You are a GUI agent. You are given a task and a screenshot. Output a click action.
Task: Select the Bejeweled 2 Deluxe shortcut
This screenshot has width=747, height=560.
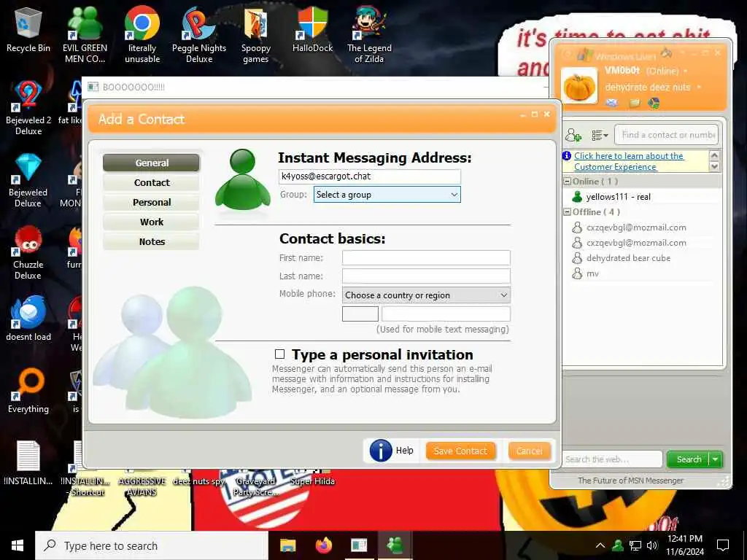[x=28, y=108]
